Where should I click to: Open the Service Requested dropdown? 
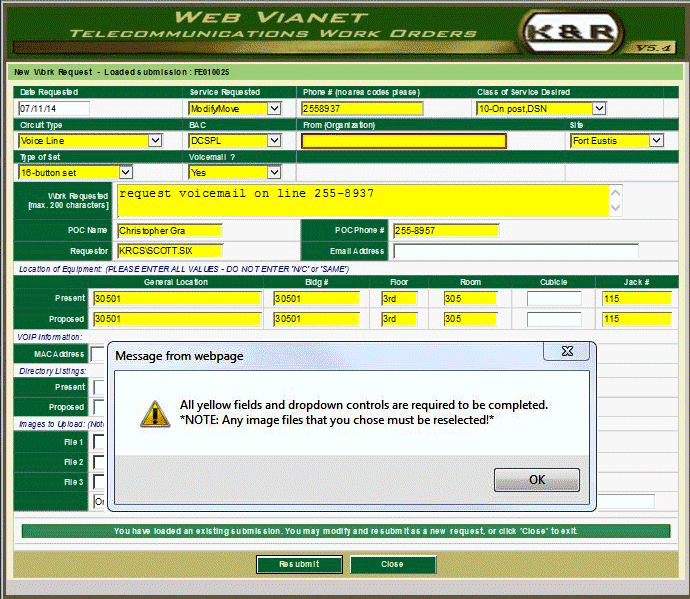click(274, 108)
